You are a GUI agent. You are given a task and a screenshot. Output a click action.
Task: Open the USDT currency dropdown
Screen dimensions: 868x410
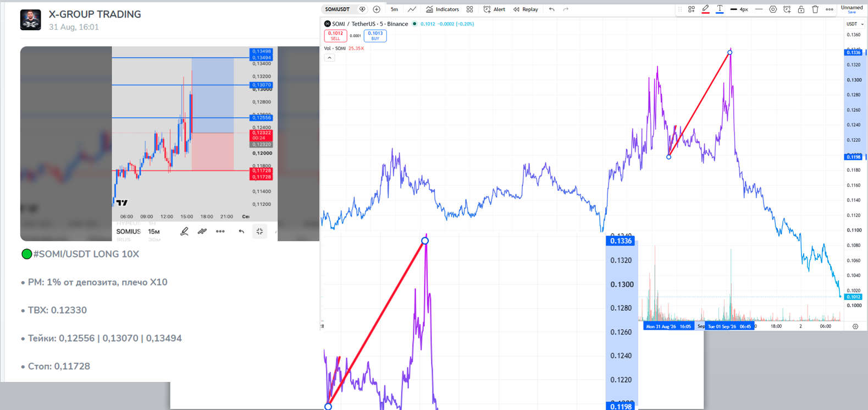tap(854, 24)
